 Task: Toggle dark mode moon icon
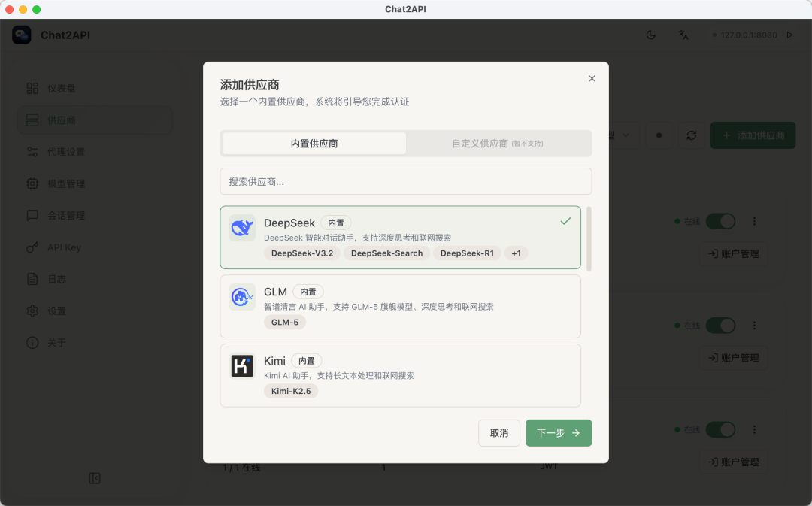651,35
